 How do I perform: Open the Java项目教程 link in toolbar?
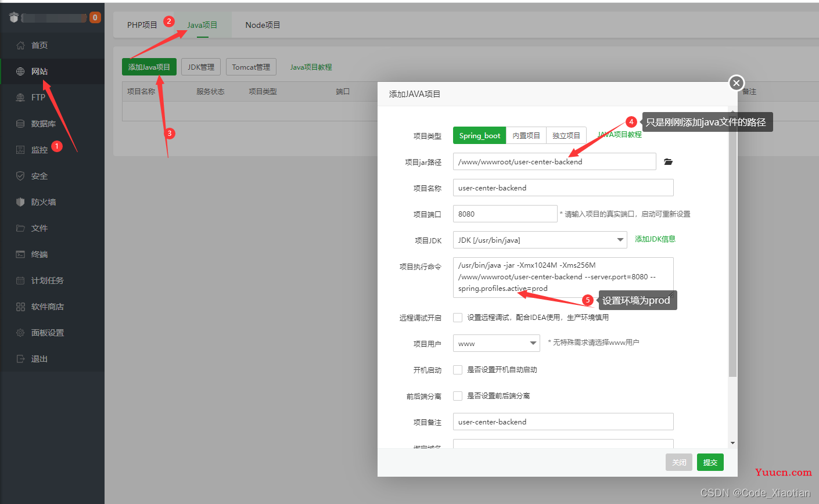[311, 67]
